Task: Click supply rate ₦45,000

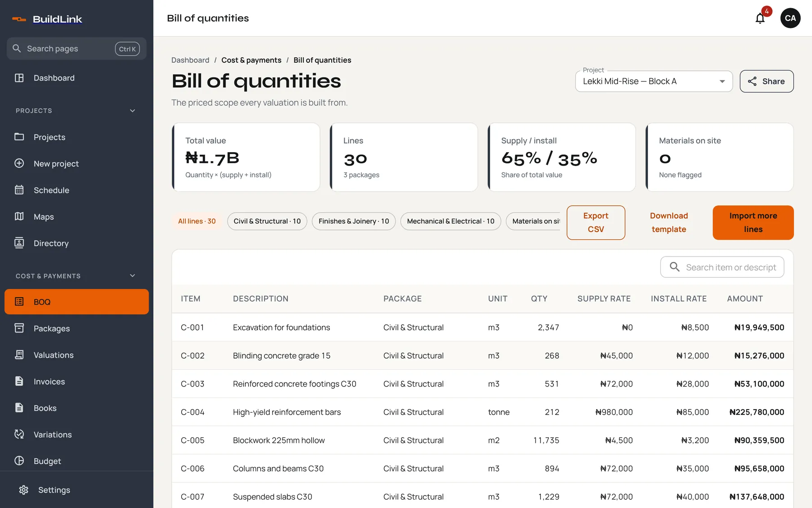Action: tap(616, 355)
